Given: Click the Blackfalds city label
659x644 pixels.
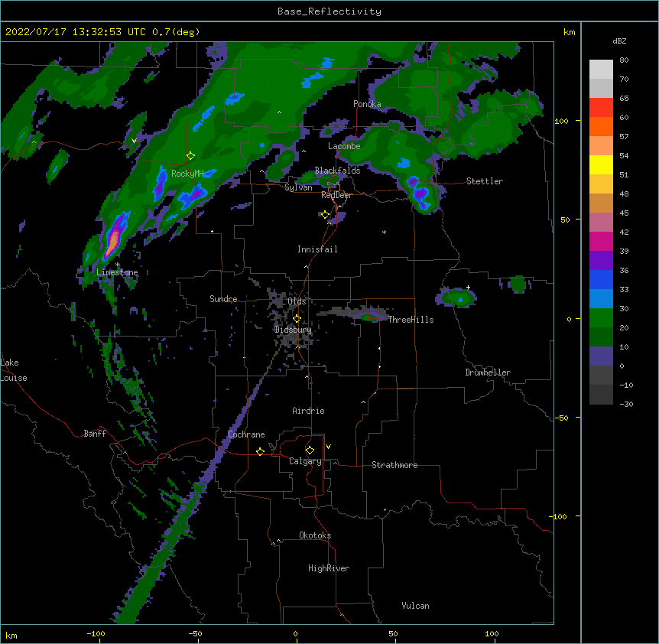Looking at the screenshot, I should click(337, 171).
